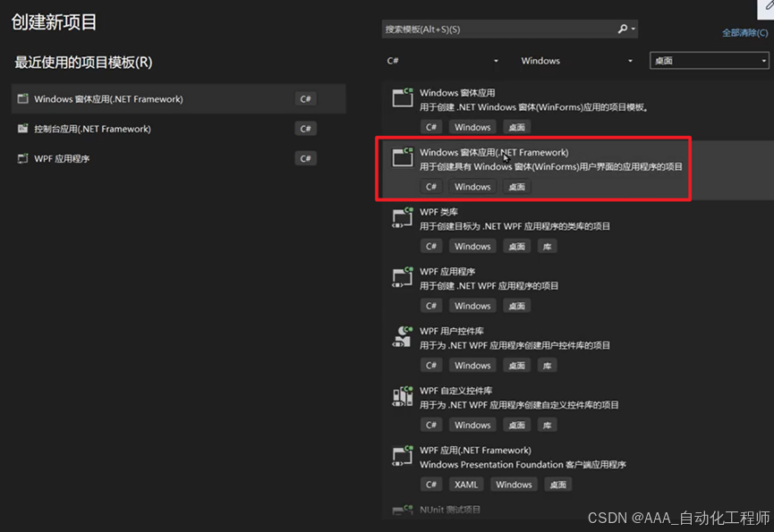Expand the search options arrow beside magnifier
The height and width of the screenshot is (532, 774).
[634, 30]
